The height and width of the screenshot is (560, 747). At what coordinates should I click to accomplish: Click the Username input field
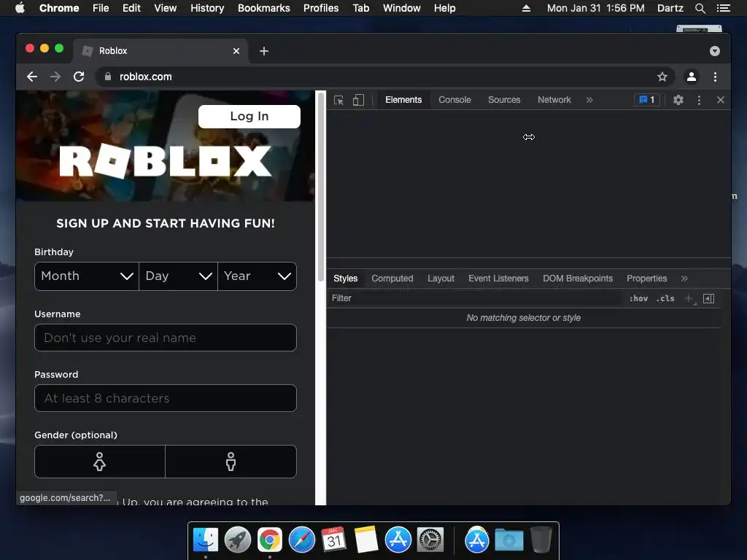(x=166, y=338)
